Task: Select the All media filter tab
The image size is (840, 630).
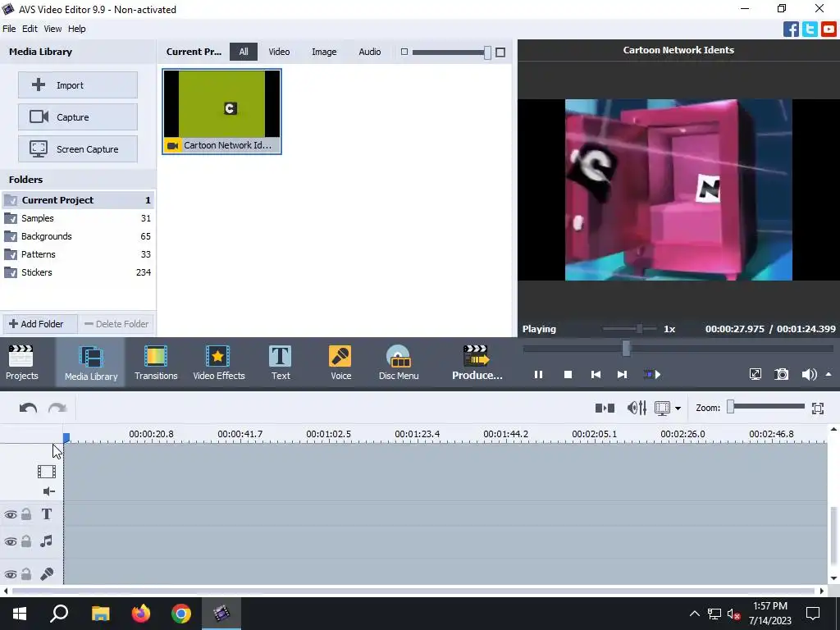Action: 244,52
